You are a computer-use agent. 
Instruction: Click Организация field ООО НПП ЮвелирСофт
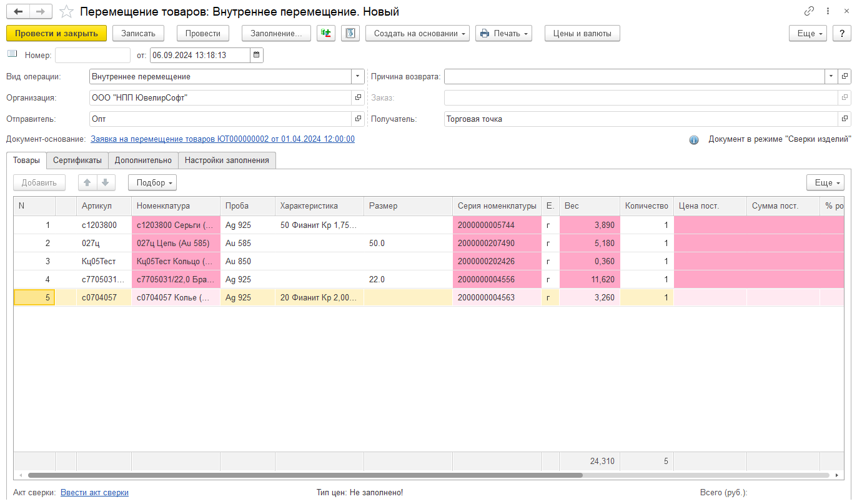pos(221,97)
